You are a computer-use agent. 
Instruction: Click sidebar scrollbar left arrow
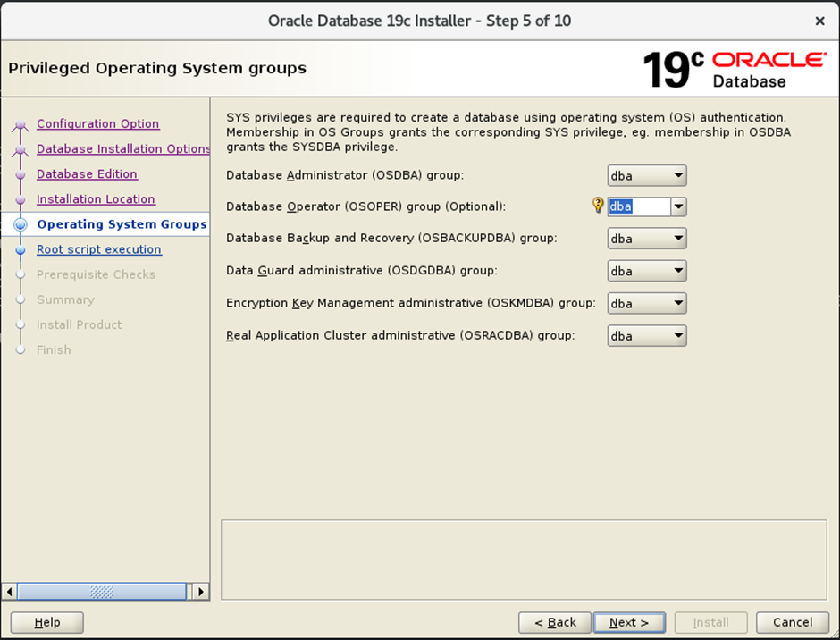(x=9, y=592)
